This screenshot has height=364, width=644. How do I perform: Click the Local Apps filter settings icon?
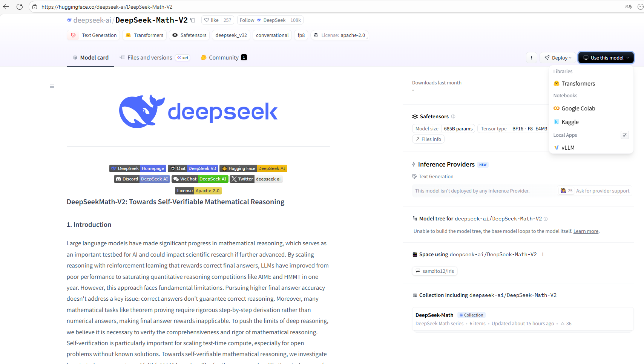click(x=624, y=135)
